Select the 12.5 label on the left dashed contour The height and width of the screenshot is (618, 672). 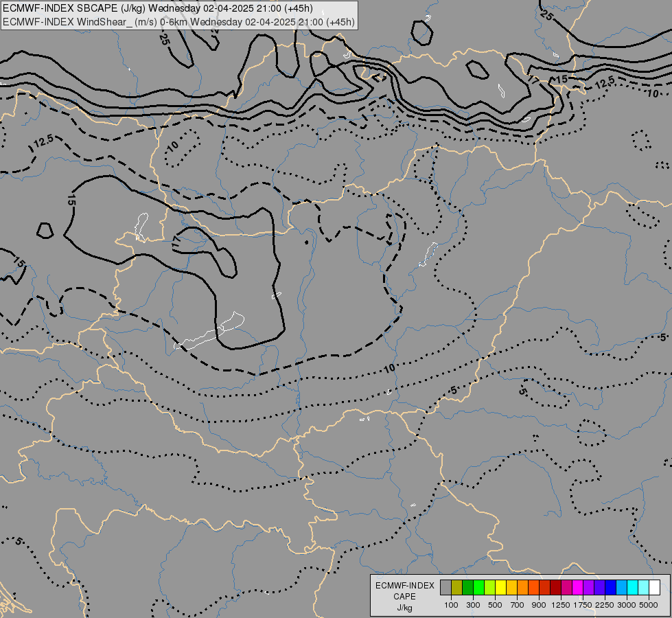(x=44, y=141)
